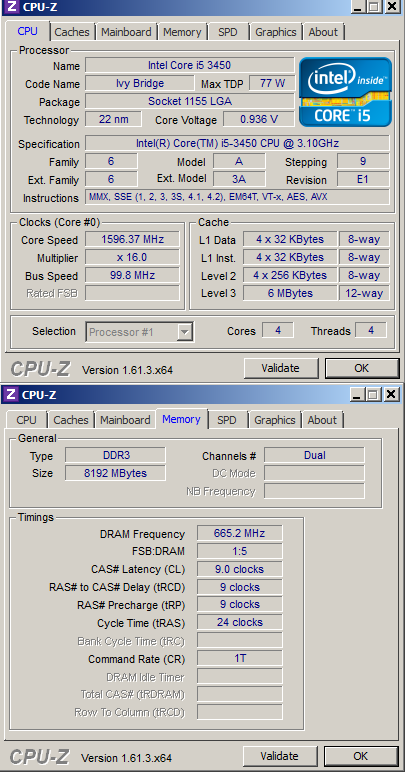Click CAS# Latency value 9.0 clocks
This screenshot has height=772, width=405.
[x=240, y=569]
